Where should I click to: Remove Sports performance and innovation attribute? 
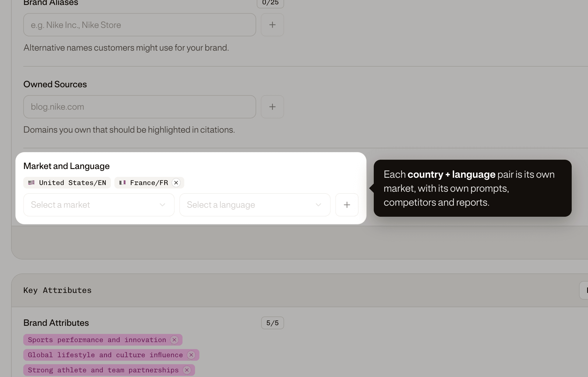174,340
